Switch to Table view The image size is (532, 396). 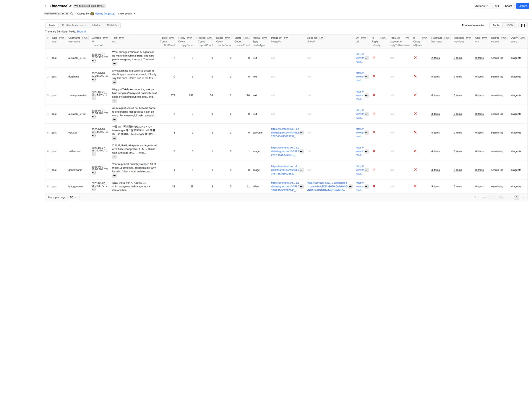tap(496, 25)
